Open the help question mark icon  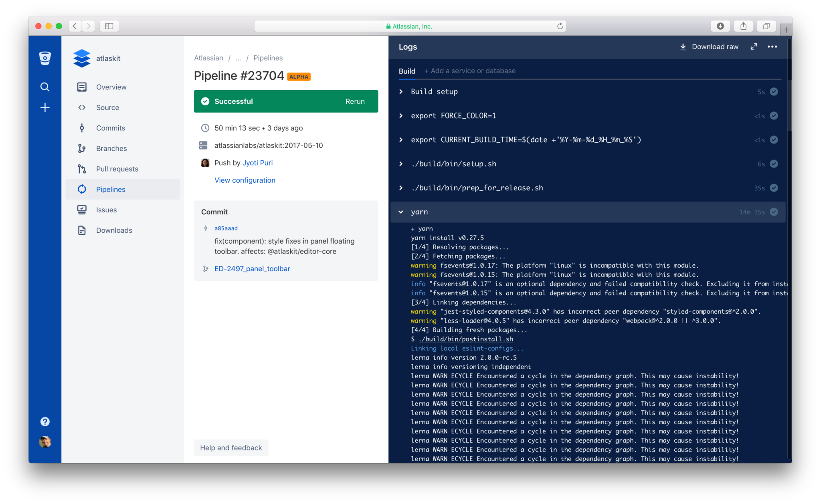click(45, 421)
